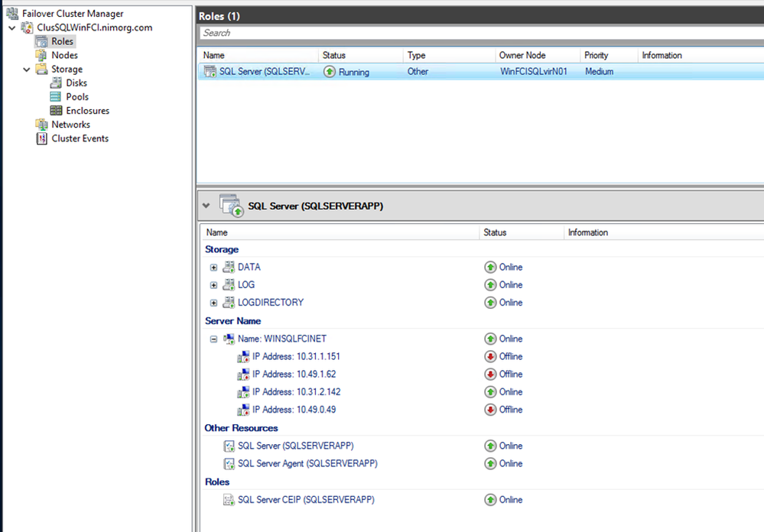Image resolution: width=764 pixels, height=532 pixels.
Task: Click the Pools icon under Storage
Action: (56, 97)
